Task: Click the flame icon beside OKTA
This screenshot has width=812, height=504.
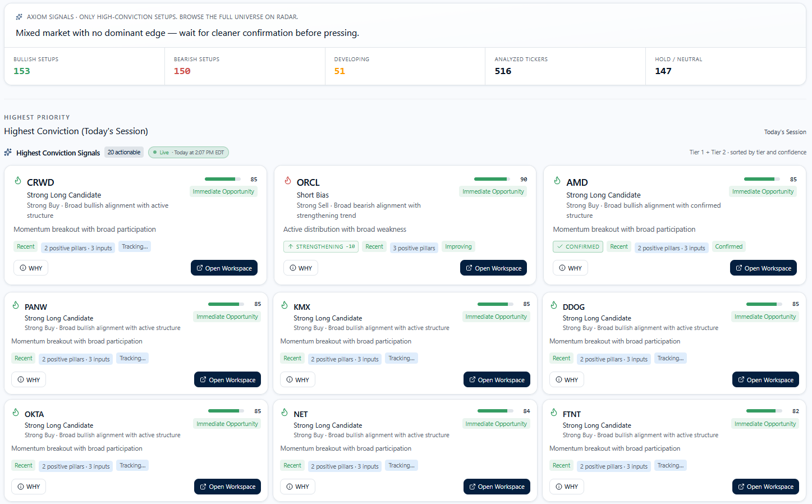Action: (16, 413)
